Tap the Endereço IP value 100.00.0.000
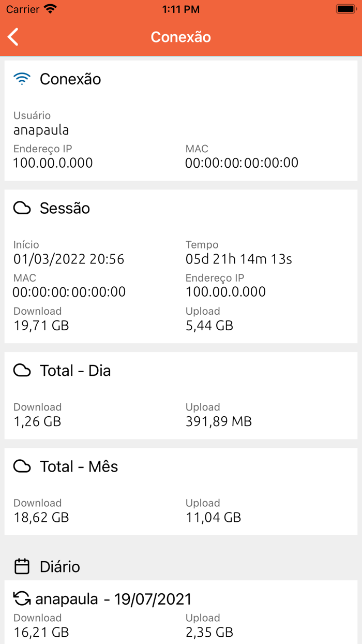This screenshot has width=362, height=644. (52, 163)
